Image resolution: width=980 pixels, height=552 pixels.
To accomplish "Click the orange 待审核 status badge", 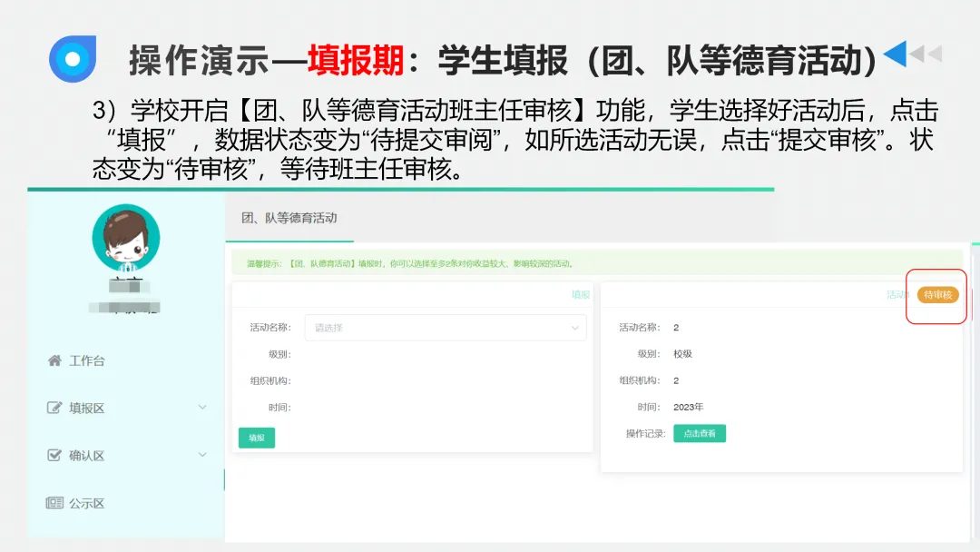I will 936,296.
